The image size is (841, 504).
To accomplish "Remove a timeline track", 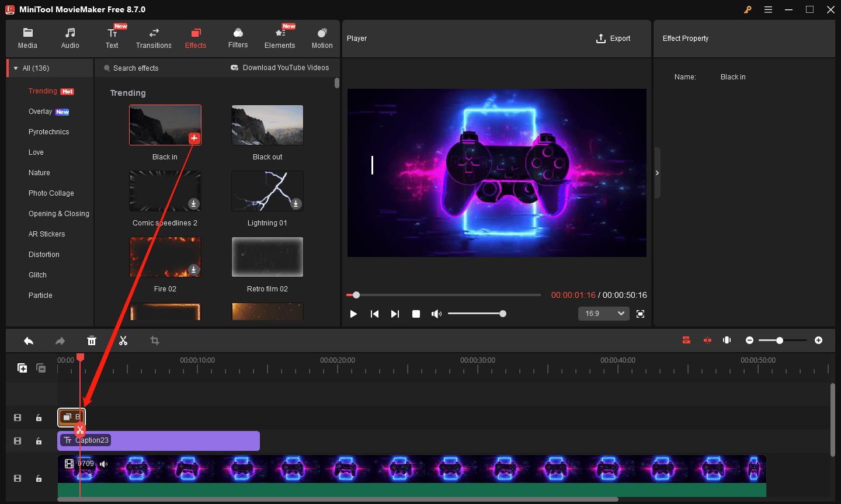I will pyautogui.click(x=41, y=368).
